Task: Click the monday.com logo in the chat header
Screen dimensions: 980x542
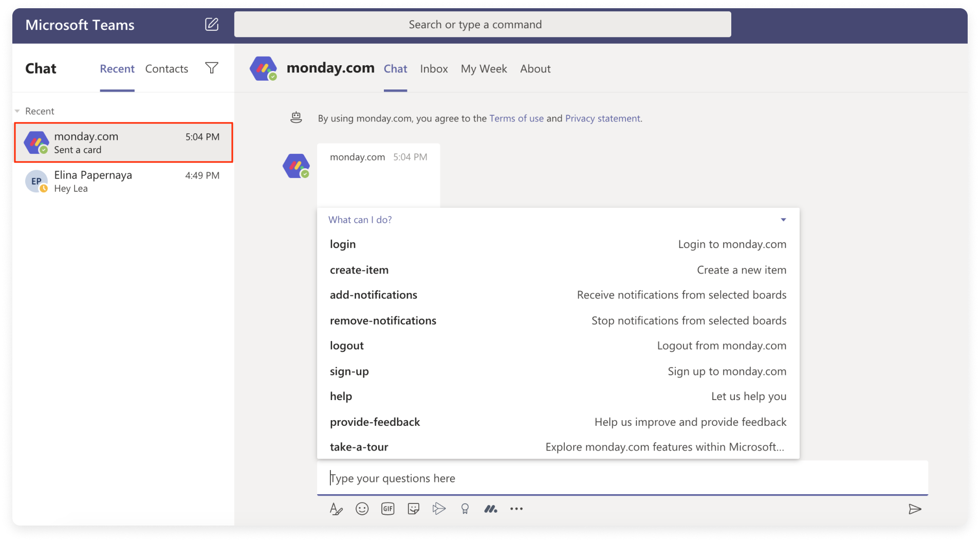Action: [x=263, y=68]
